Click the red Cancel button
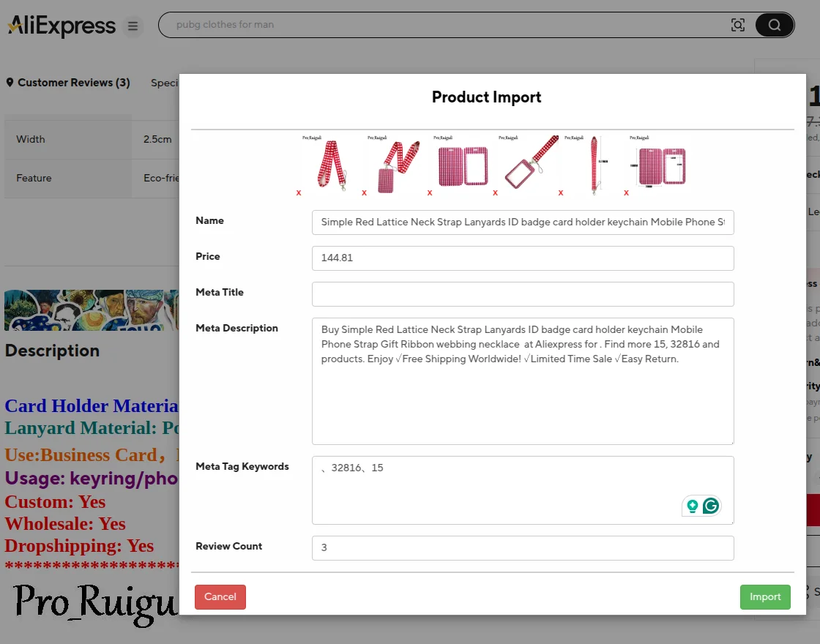 coord(220,597)
